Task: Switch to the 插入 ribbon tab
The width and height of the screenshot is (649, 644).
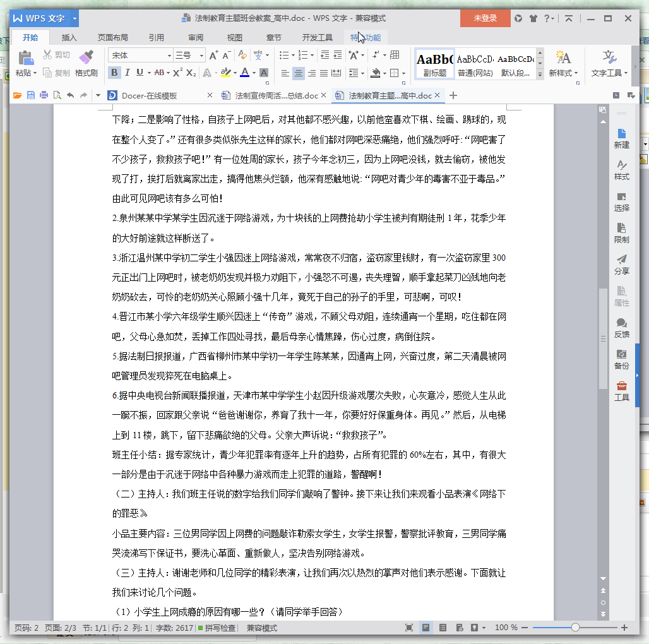Action: pyautogui.click(x=69, y=38)
